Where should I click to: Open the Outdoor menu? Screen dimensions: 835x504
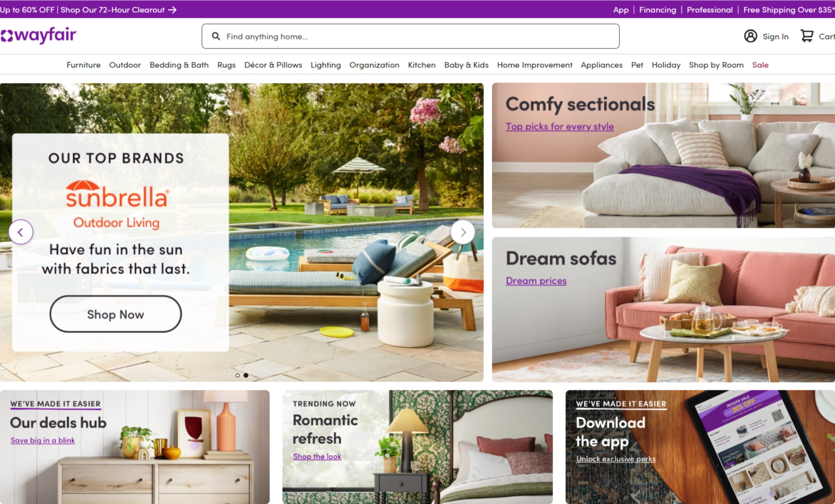pos(125,65)
